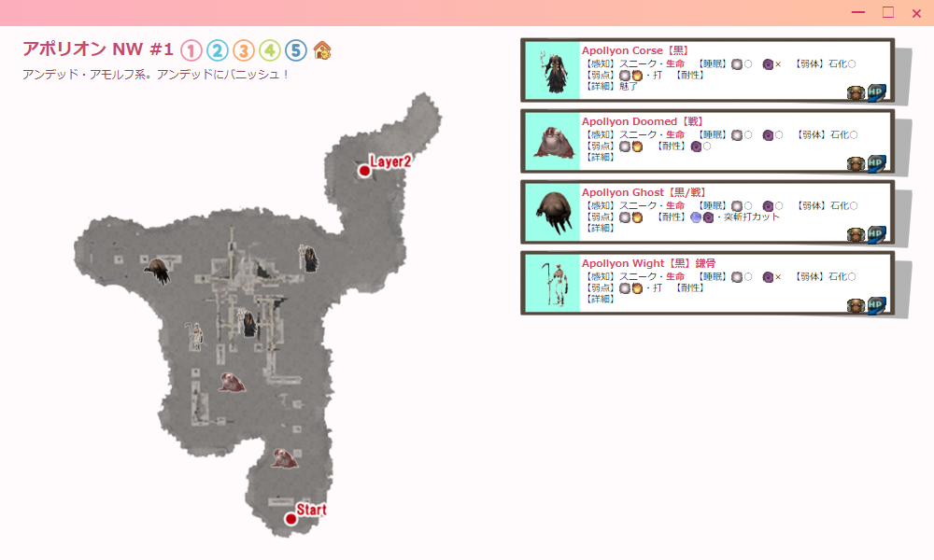Image resolution: width=934 pixels, height=560 pixels.
Task: Click the treasure chest icon on Apollyon Doomed card
Action: click(x=856, y=163)
